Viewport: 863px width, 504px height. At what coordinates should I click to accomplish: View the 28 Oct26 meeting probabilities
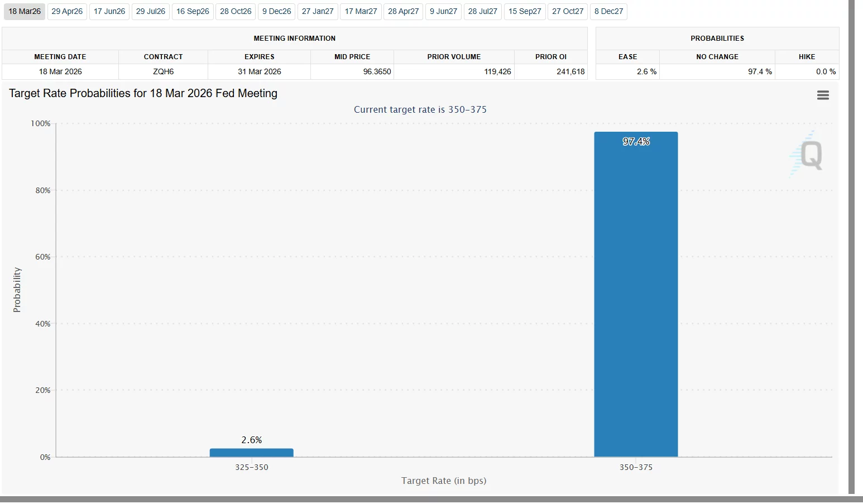[235, 11]
